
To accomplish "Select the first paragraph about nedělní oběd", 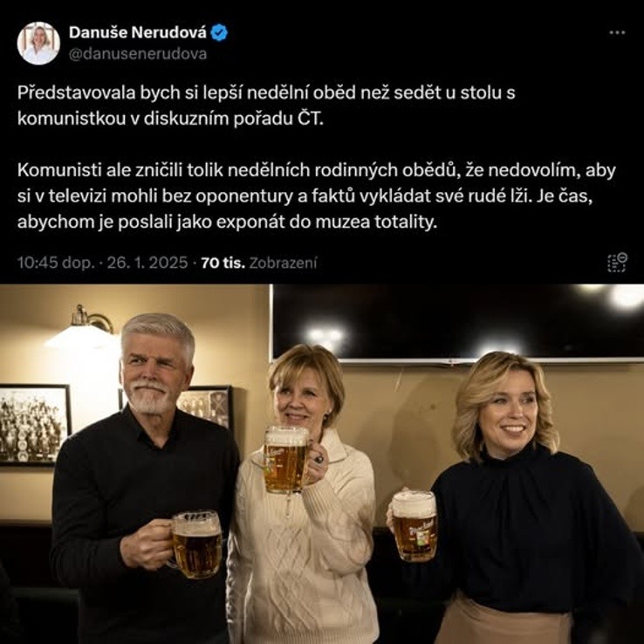I will point(266,106).
